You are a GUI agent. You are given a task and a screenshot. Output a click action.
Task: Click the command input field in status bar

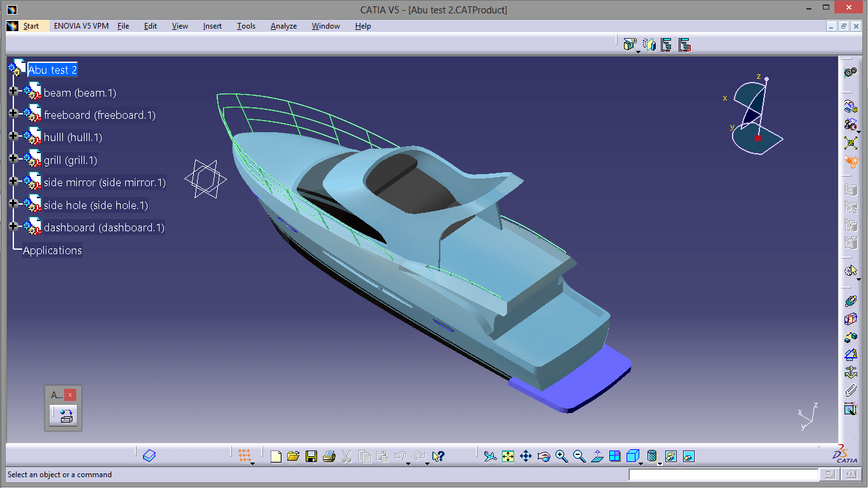pos(724,475)
